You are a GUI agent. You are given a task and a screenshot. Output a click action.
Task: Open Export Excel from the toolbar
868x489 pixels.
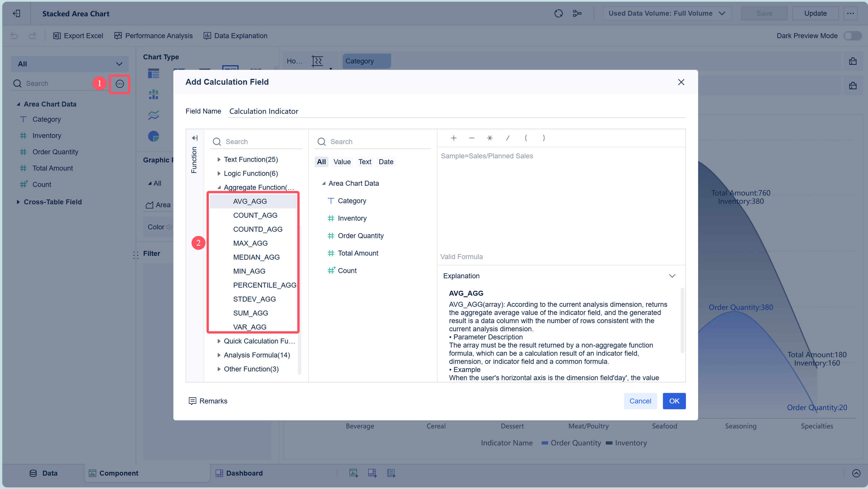click(x=78, y=36)
